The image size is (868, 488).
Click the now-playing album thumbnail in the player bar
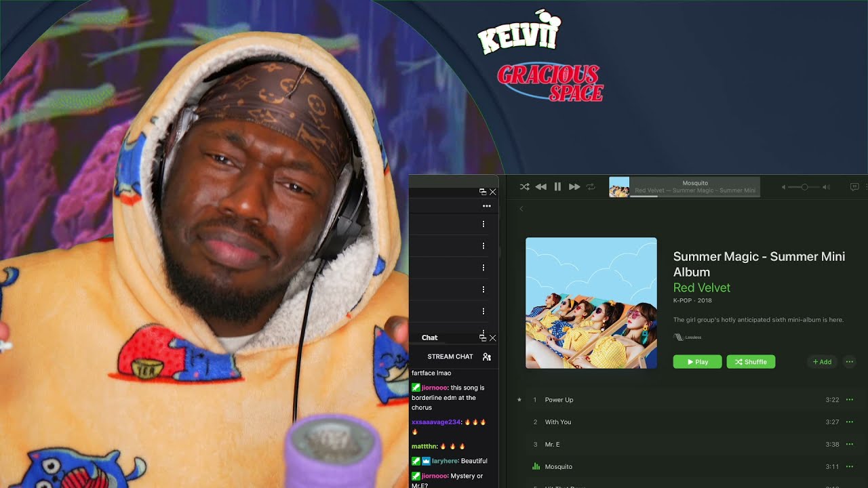(619, 187)
